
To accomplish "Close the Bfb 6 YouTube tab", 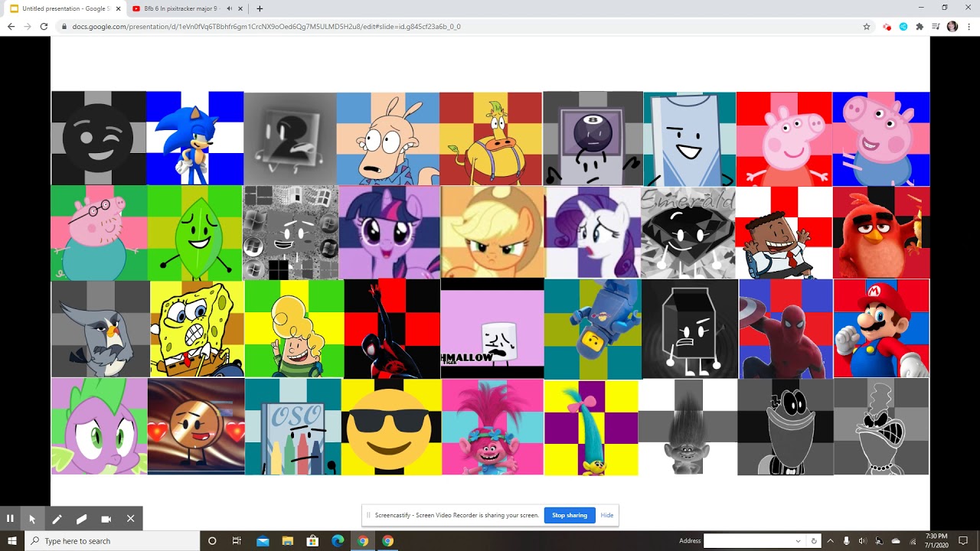I will point(240,8).
